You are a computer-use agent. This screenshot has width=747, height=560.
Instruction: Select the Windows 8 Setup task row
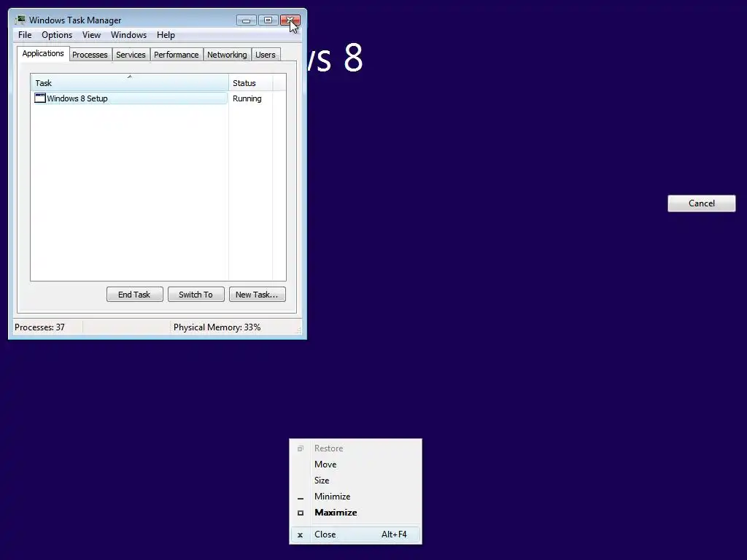point(130,98)
